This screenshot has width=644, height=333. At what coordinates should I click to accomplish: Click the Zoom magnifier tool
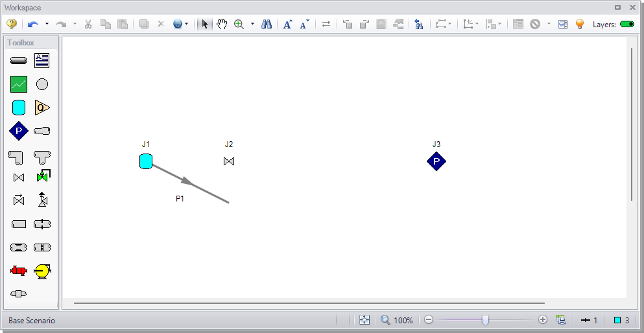[x=239, y=24]
